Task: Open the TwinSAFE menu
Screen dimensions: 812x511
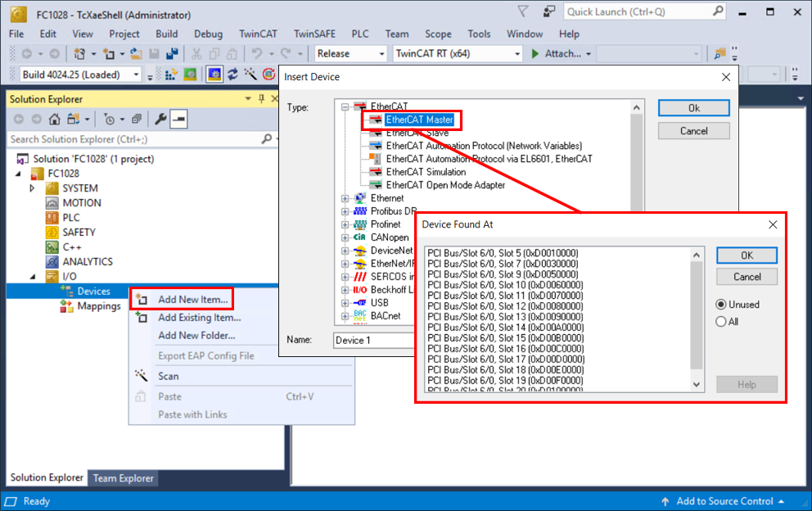Action: 314,34
